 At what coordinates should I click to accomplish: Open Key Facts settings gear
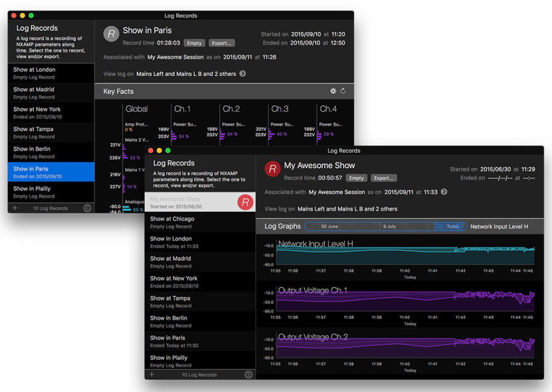click(333, 91)
